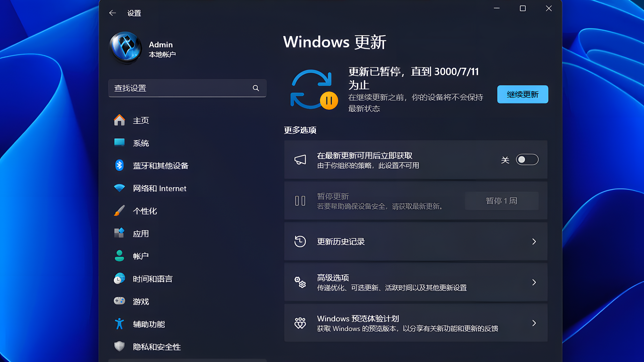This screenshot has width=644, height=362.
Task: Expand 更新历史记录 with its chevron
Action: [534, 241]
